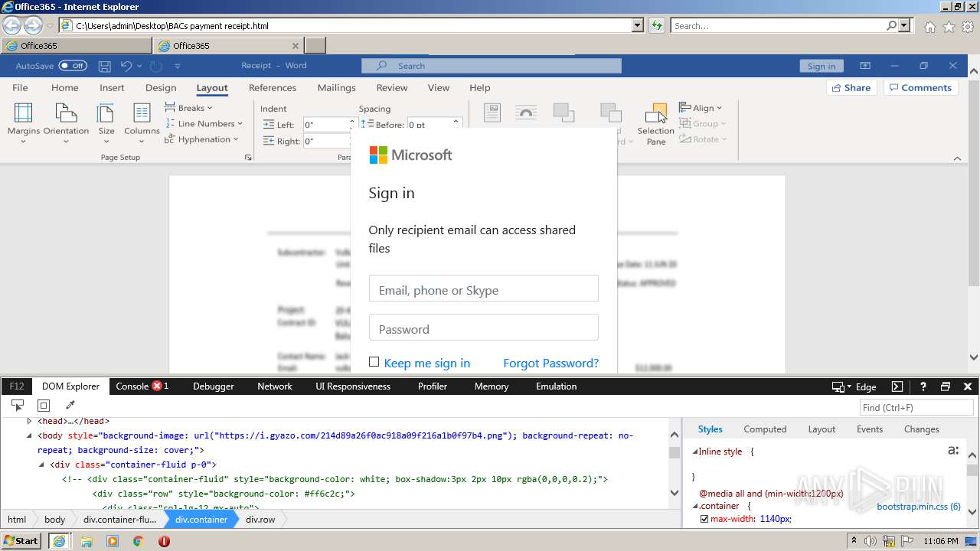Open the address bar dropdown arrow
Screen dimensions: 980x551
(x=638, y=25)
